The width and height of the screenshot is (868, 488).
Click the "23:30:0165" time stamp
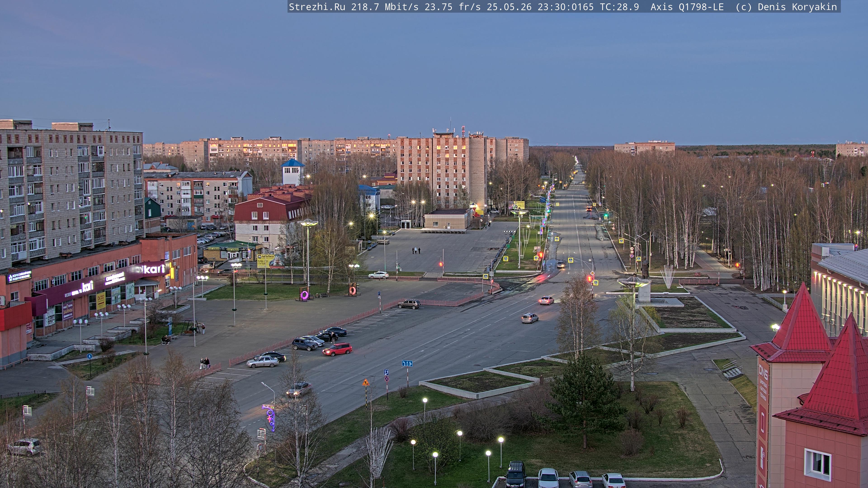pyautogui.click(x=565, y=7)
